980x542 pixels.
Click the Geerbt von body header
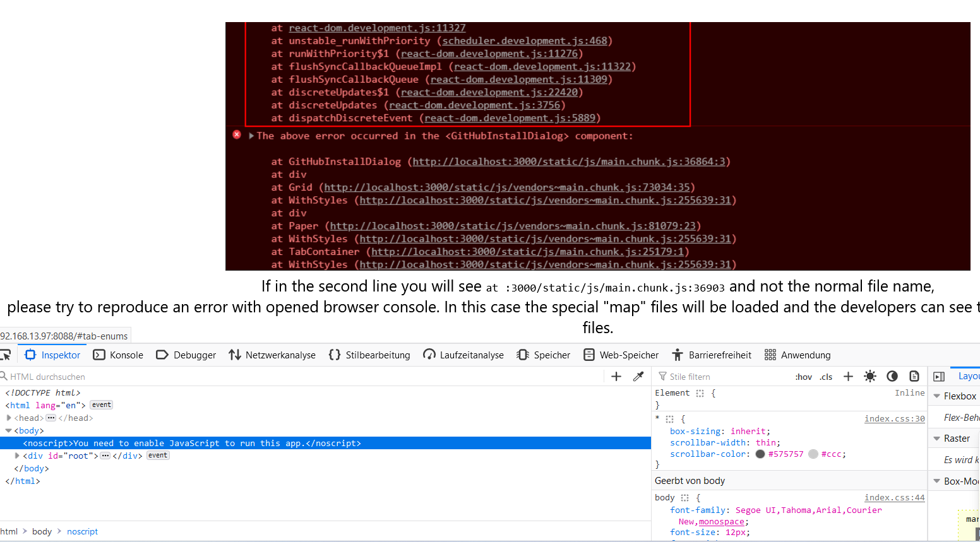click(789, 481)
